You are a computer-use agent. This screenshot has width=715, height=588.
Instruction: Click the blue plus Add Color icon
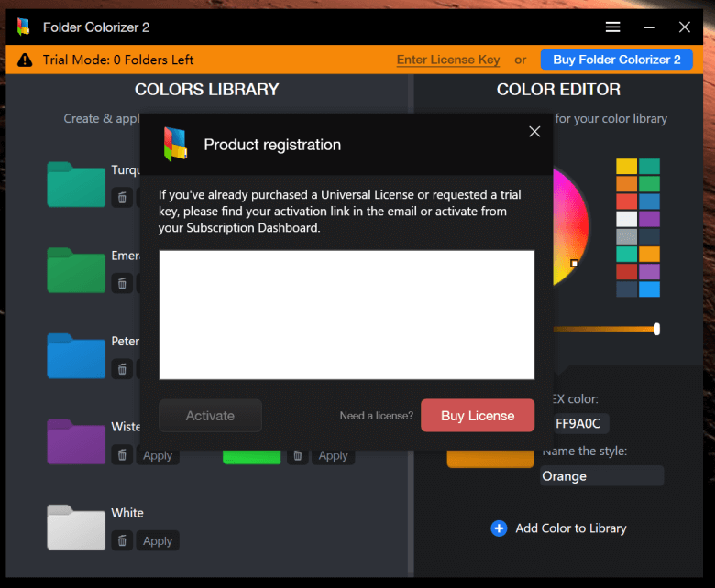(499, 528)
